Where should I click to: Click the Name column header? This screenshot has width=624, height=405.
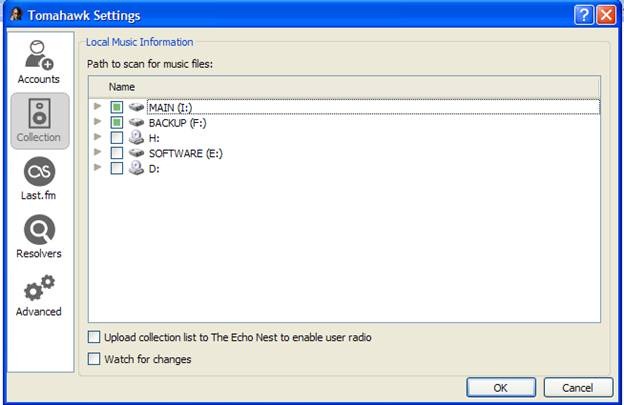coord(121,87)
